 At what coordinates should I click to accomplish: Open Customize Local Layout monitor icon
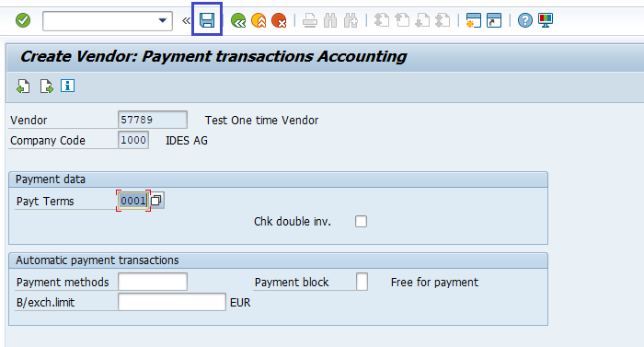(x=546, y=20)
